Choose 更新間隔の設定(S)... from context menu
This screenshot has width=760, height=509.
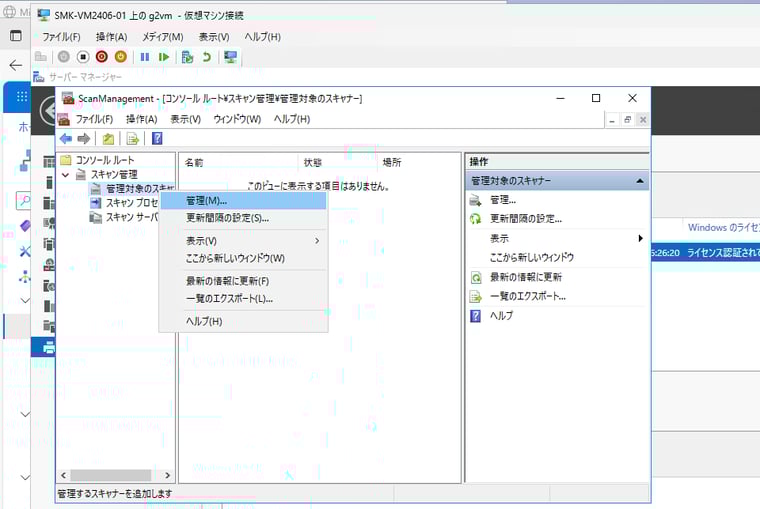(227, 218)
